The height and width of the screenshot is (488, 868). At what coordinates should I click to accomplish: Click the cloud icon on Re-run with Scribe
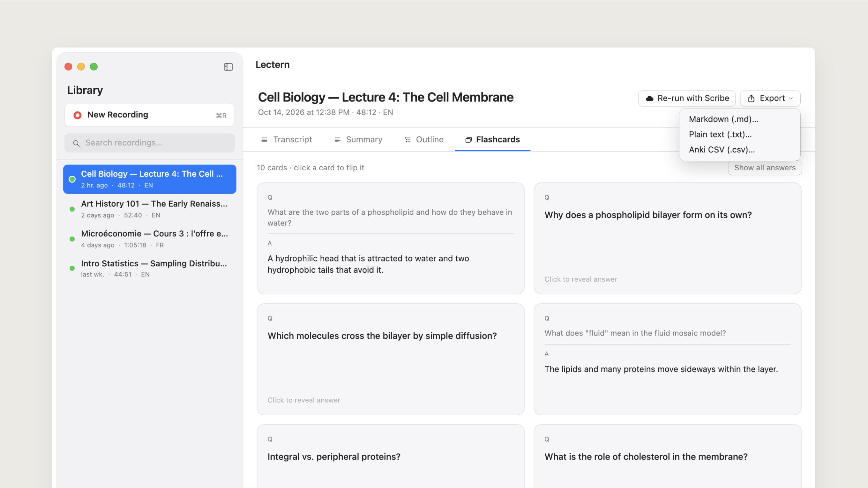point(649,98)
